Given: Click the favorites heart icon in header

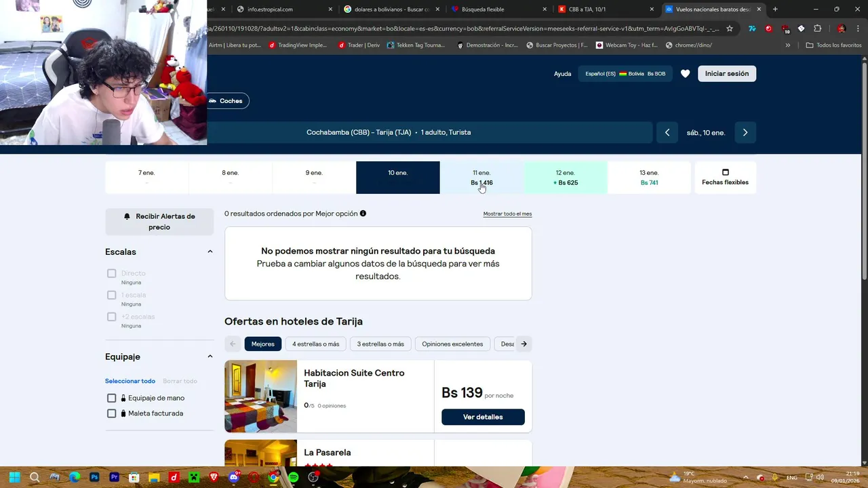Looking at the screenshot, I should point(685,73).
